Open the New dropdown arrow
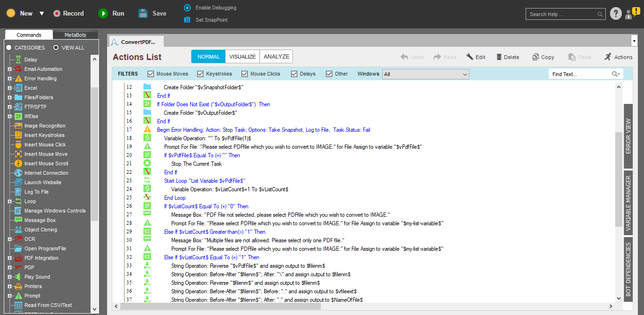644x315 pixels. click(x=42, y=14)
